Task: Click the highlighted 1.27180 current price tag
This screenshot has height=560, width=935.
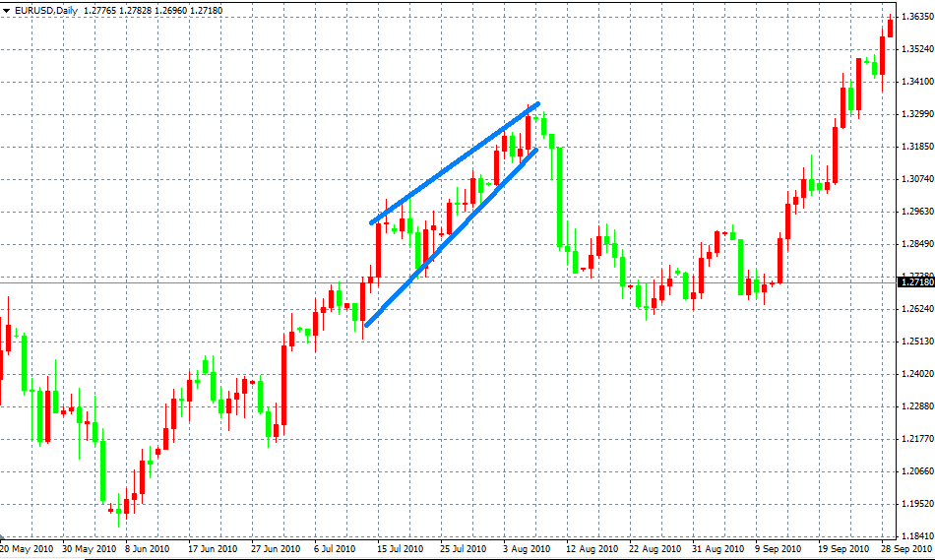Action: [916, 282]
